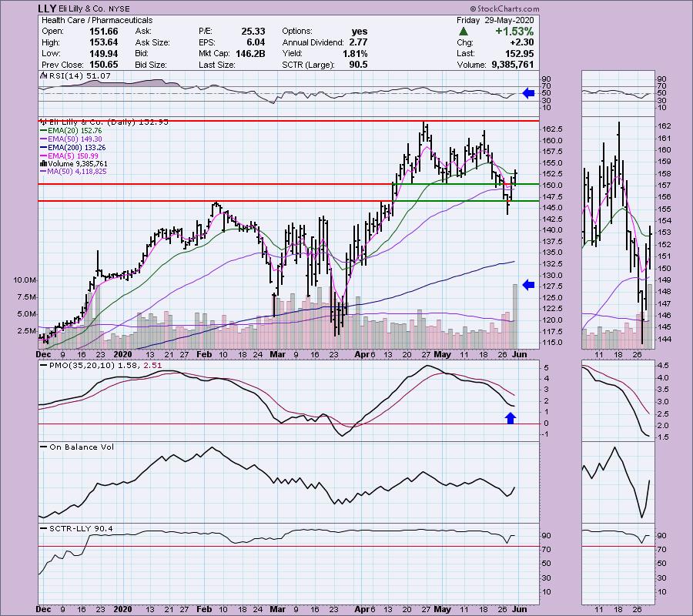Click the green up-triangle price change icon
693x616 pixels.
point(463,32)
